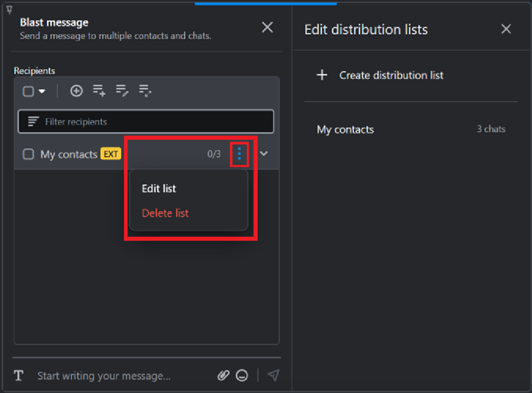Click the pin icon at window corner

9,10
